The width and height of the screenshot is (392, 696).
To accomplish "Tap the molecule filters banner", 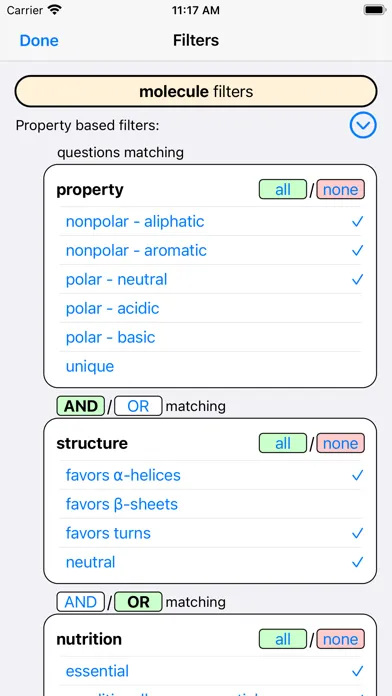I will point(196,91).
